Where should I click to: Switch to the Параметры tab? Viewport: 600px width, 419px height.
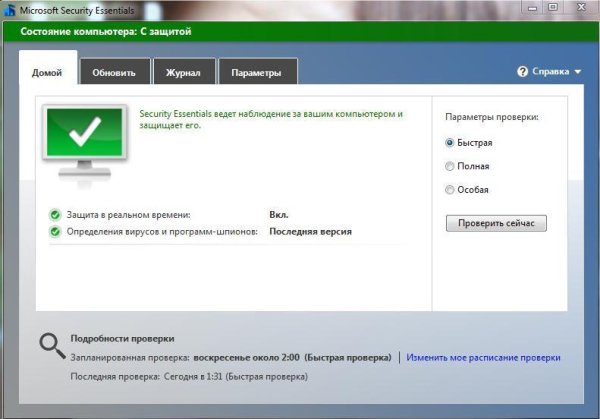pos(257,72)
